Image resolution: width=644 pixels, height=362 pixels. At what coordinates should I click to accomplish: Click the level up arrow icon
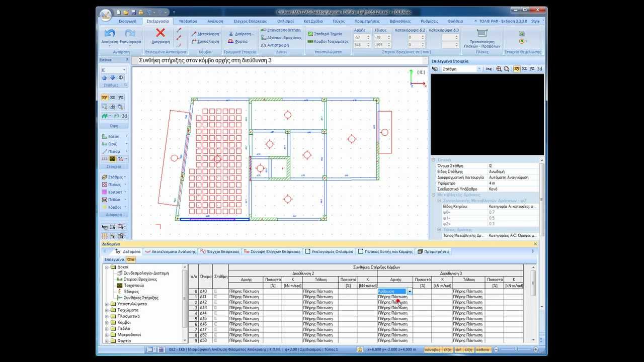(104, 78)
